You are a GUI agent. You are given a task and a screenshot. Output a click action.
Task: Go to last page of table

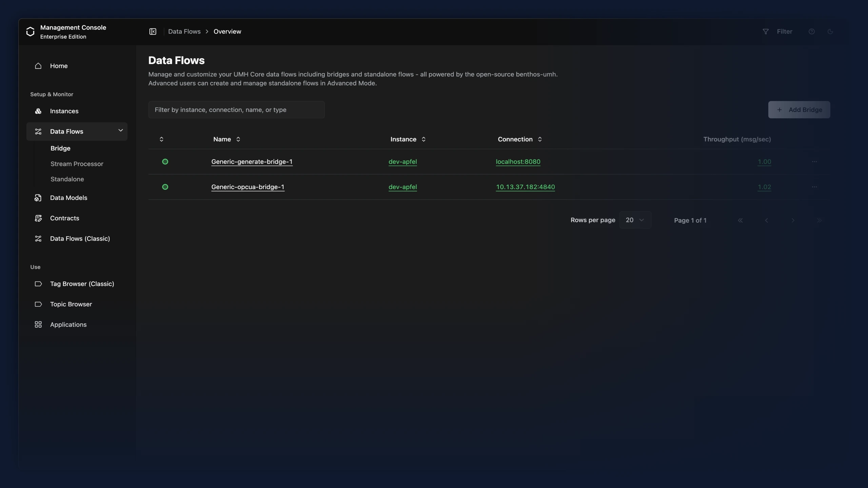point(819,220)
